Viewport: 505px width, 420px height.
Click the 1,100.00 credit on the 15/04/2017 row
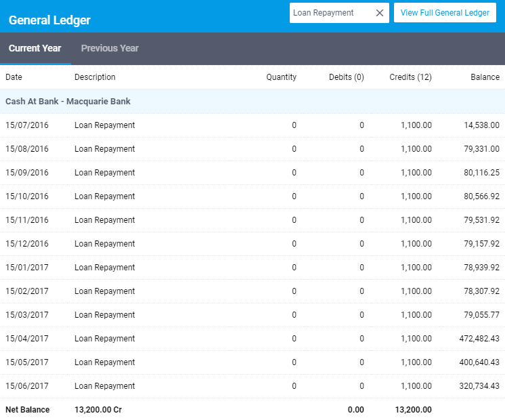coord(416,339)
